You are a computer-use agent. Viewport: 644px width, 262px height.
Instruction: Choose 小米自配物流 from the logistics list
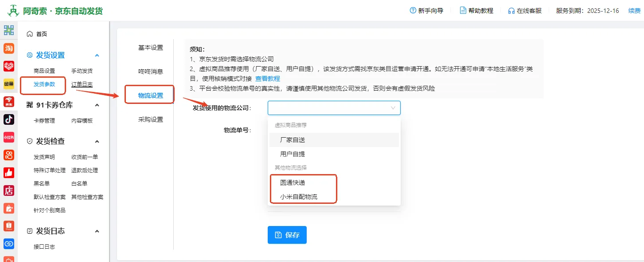pyautogui.click(x=334, y=197)
